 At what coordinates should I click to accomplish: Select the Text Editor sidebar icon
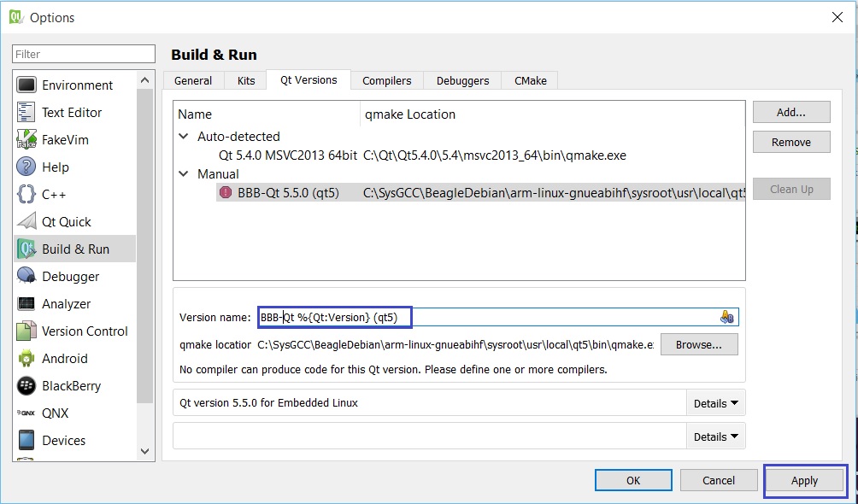coord(26,112)
